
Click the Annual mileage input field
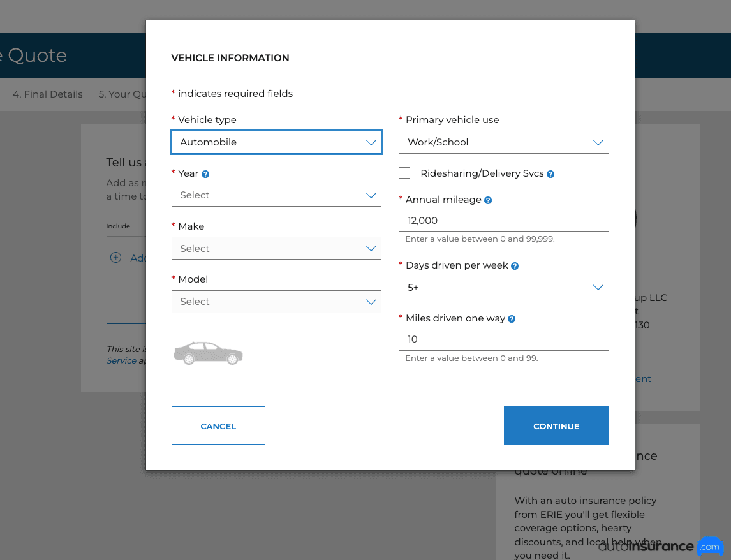coord(503,221)
